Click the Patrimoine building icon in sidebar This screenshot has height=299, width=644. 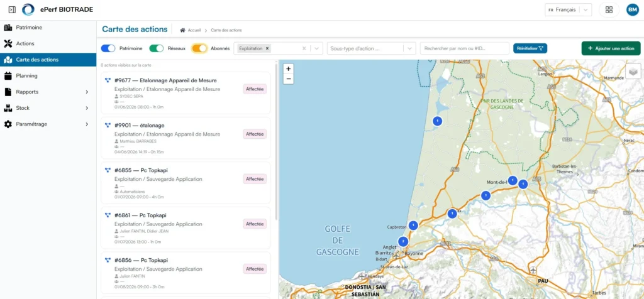(x=8, y=28)
